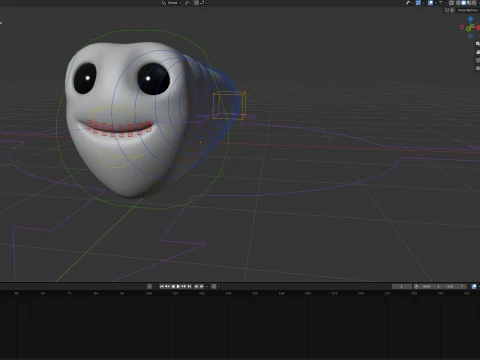Click the pan hand viewport button
Viewport: 480px width, 360px height.
pyautogui.click(x=478, y=52)
